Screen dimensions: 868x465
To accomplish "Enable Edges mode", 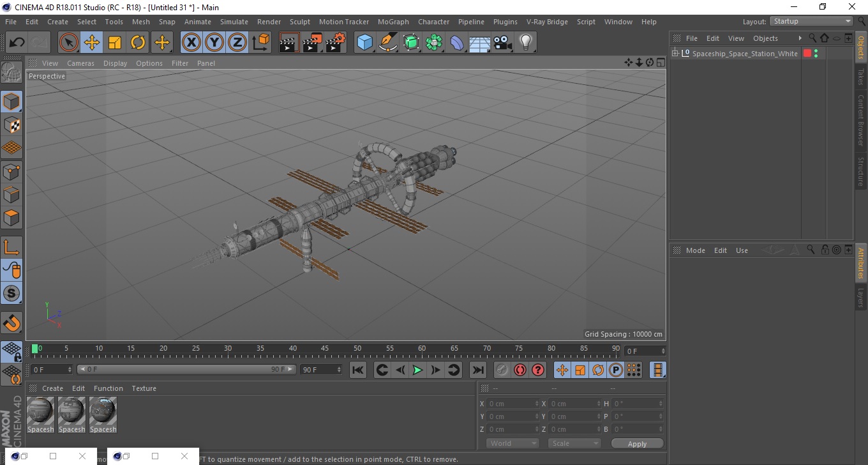I will 11,194.
